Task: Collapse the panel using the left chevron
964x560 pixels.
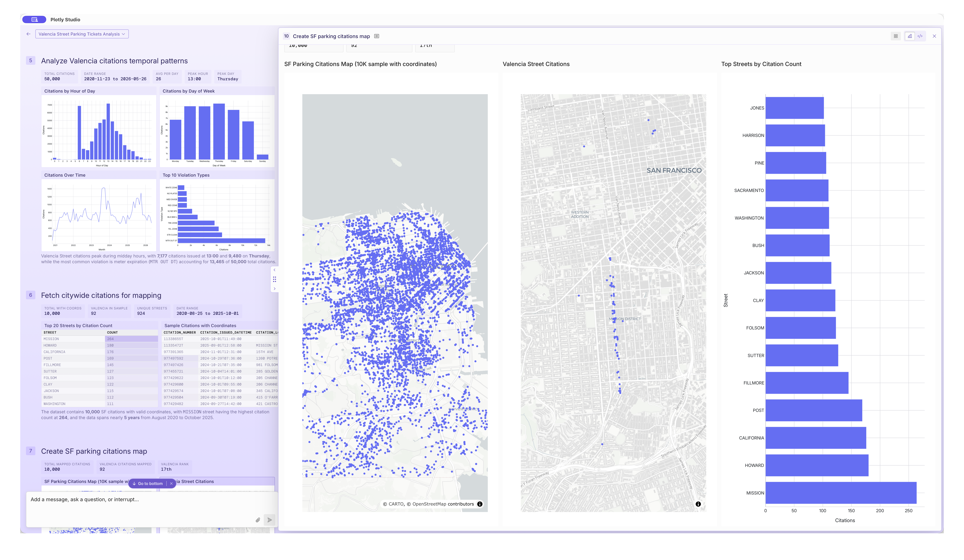Action: click(x=274, y=270)
